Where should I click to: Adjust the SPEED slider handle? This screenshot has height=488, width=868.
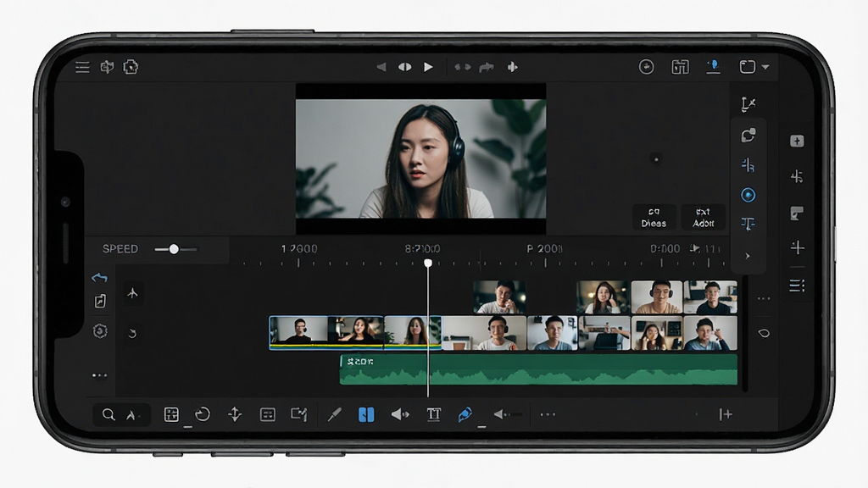point(174,249)
